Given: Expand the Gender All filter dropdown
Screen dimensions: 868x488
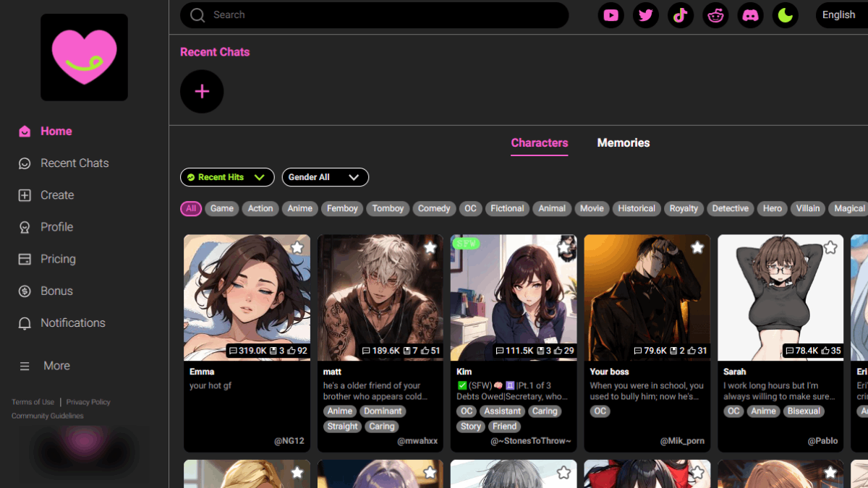Looking at the screenshot, I should tap(325, 177).
